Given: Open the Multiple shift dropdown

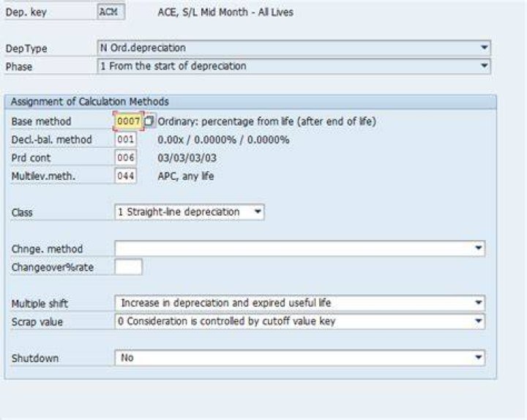Looking at the screenshot, I should click(x=478, y=303).
